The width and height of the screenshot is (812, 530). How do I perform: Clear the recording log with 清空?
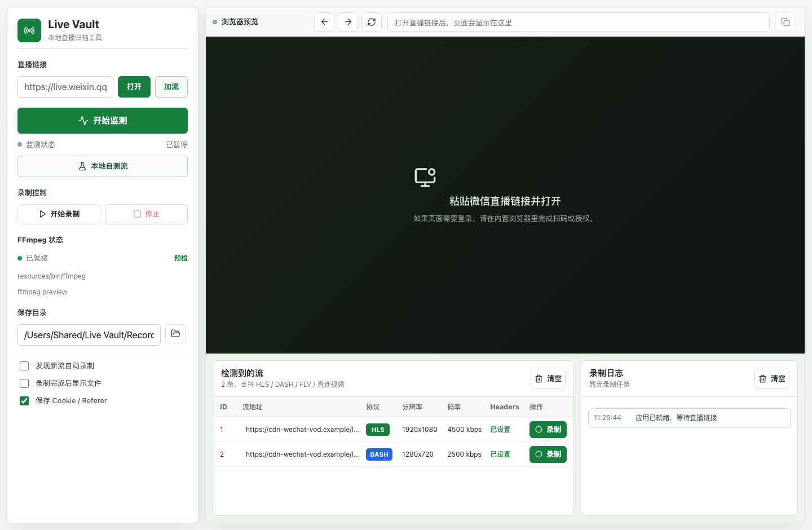click(x=772, y=379)
